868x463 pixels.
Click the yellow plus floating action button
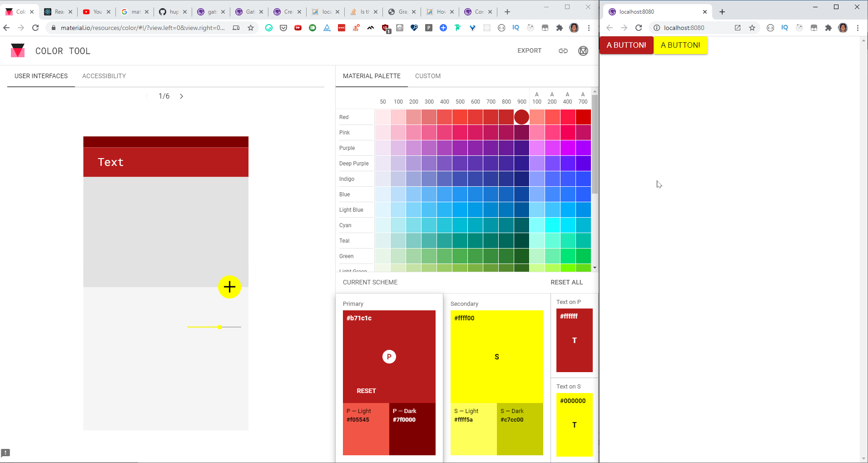(x=229, y=287)
